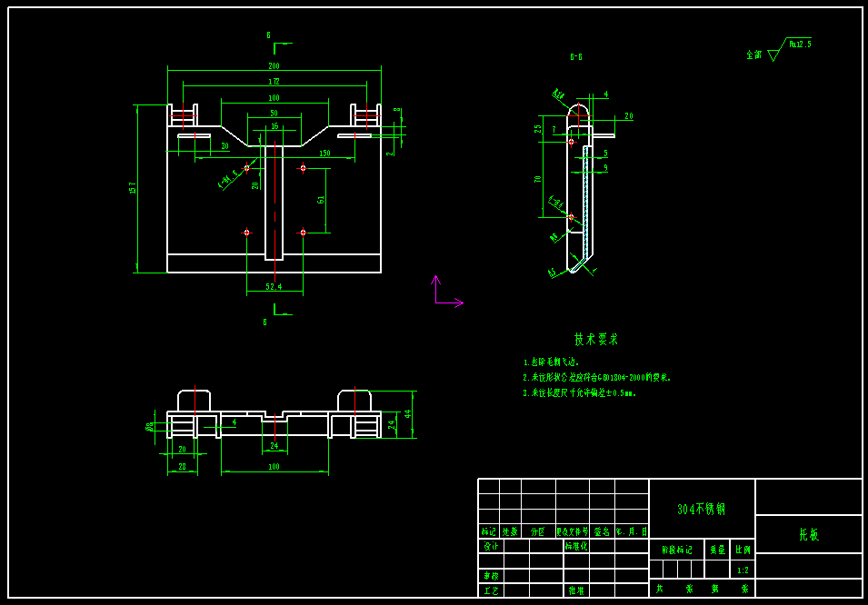Select the '标准化' title block cell
The height and width of the screenshot is (605, 868).
pos(576,546)
